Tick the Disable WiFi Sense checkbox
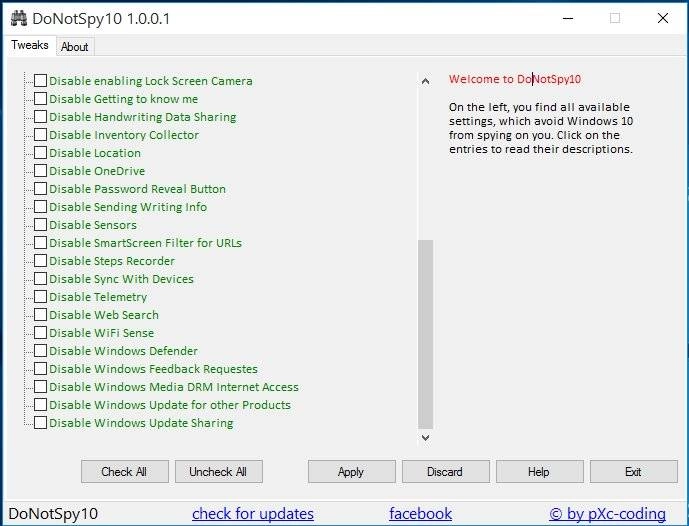Image resolution: width=689 pixels, height=526 pixels. pos(40,333)
